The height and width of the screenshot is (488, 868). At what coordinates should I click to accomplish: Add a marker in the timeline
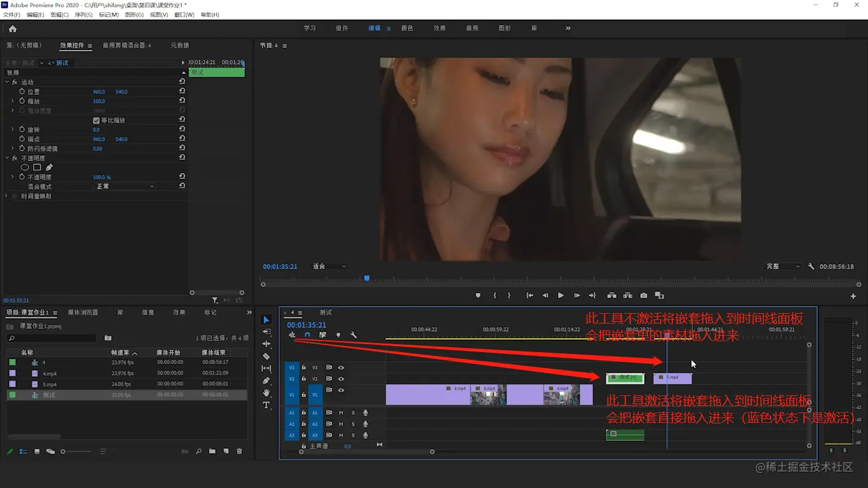pyautogui.click(x=338, y=335)
